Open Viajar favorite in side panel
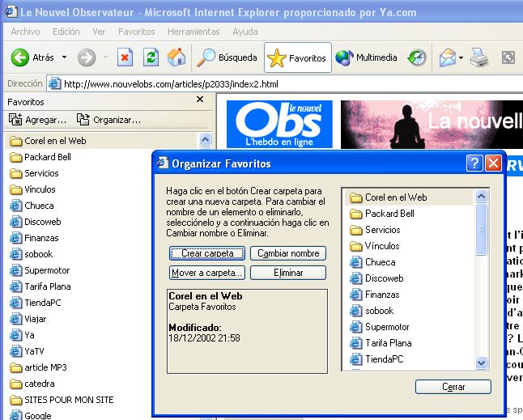 [28, 319]
